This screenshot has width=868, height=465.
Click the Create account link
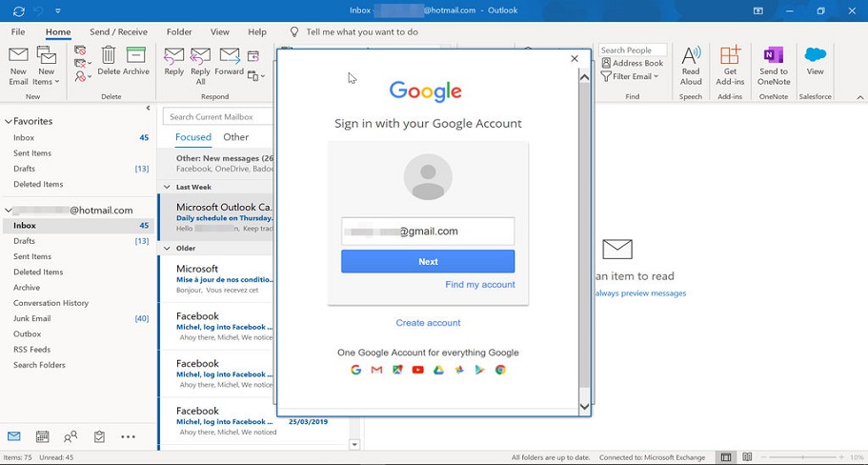428,323
